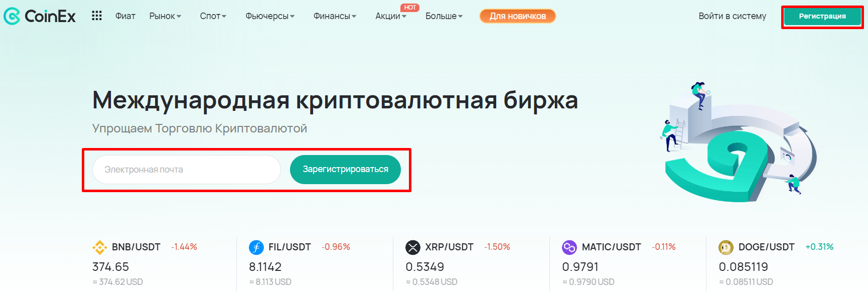This screenshot has height=298, width=868.
Task: Click the HOT badge above Акции
Action: coord(410,7)
